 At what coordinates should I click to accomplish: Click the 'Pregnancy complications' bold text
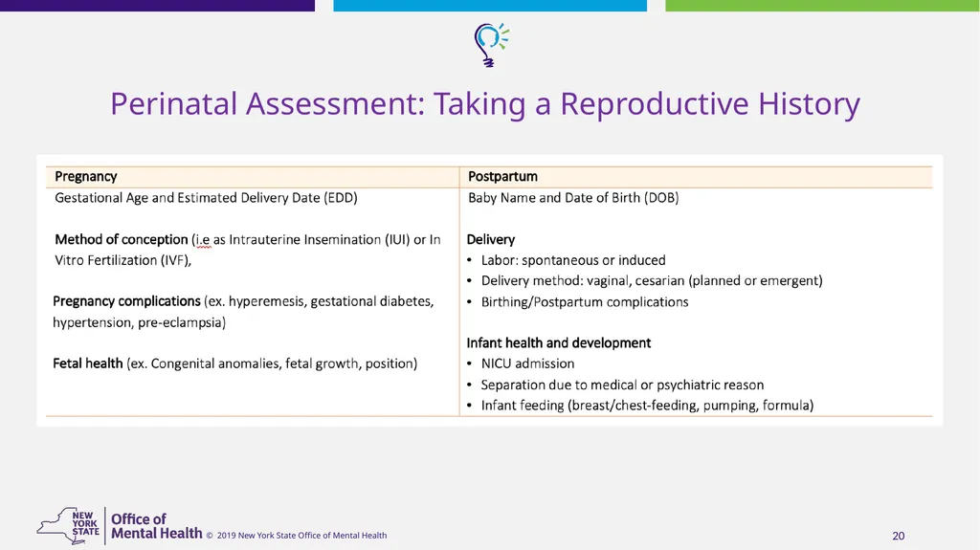[127, 301]
